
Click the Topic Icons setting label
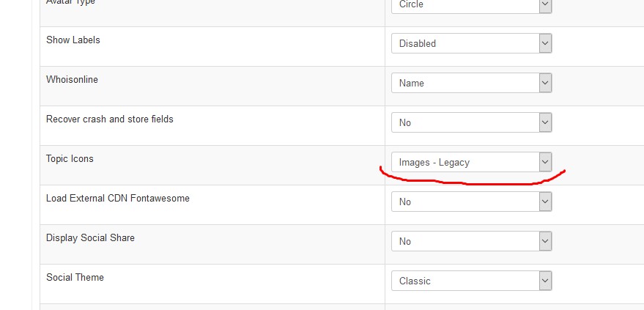[x=70, y=158]
